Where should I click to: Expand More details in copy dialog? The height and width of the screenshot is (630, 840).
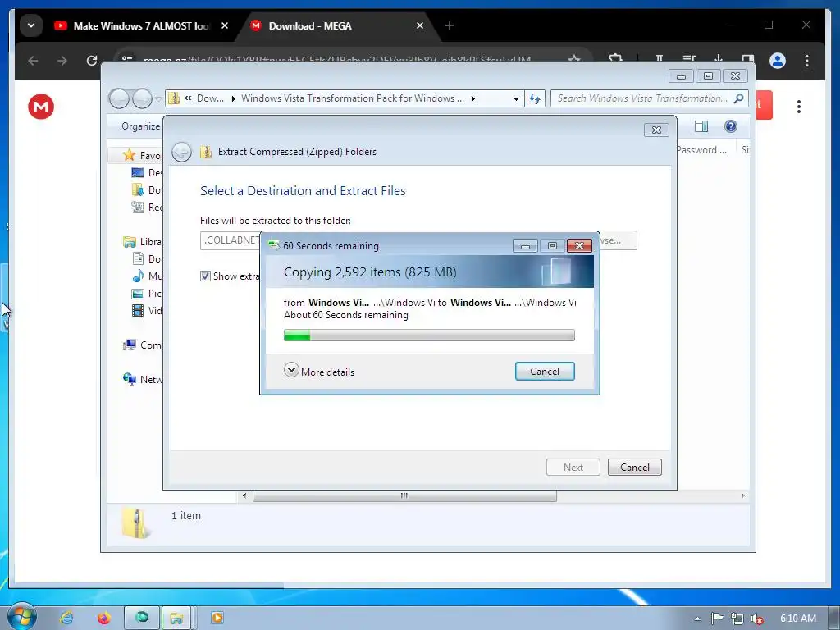point(319,372)
